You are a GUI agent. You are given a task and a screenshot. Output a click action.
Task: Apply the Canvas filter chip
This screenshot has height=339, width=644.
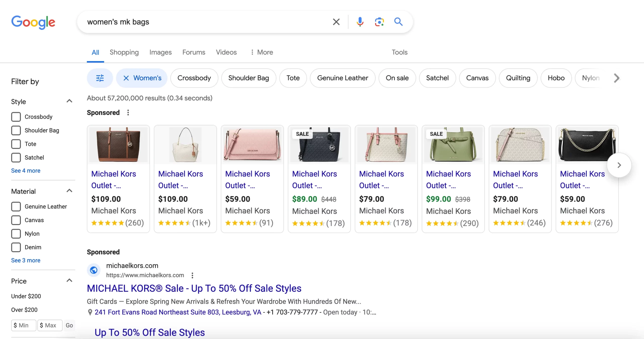click(x=477, y=78)
